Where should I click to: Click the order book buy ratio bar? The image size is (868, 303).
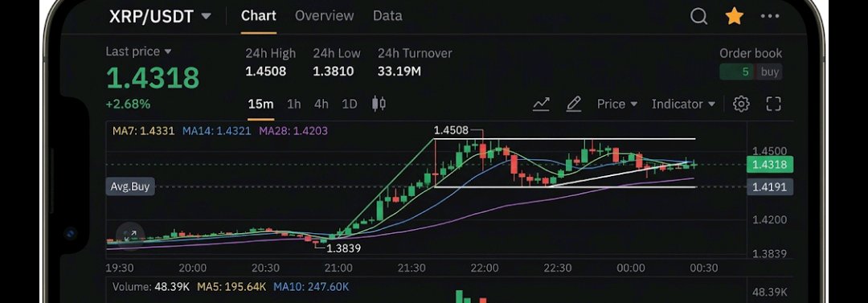click(x=751, y=72)
